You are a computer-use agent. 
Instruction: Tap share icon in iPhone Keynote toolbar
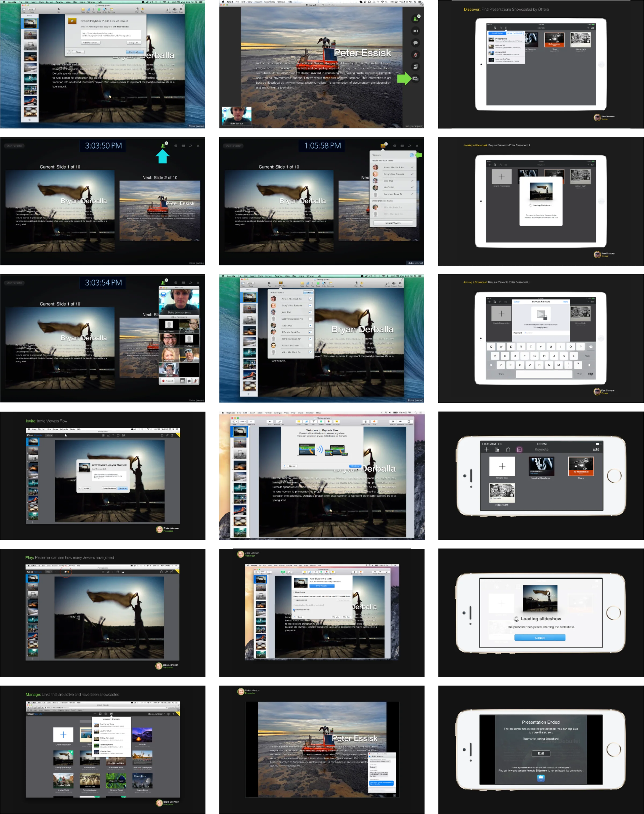(508, 449)
